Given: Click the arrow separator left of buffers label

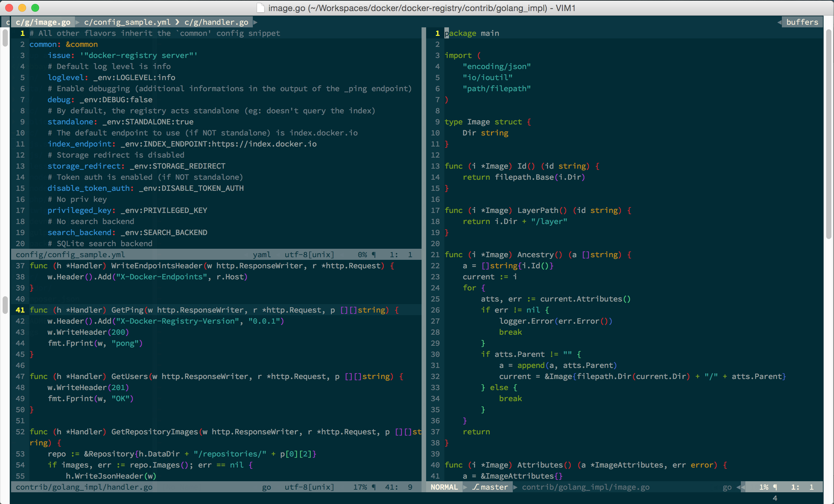Looking at the screenshot, I should tap(779, 22).
